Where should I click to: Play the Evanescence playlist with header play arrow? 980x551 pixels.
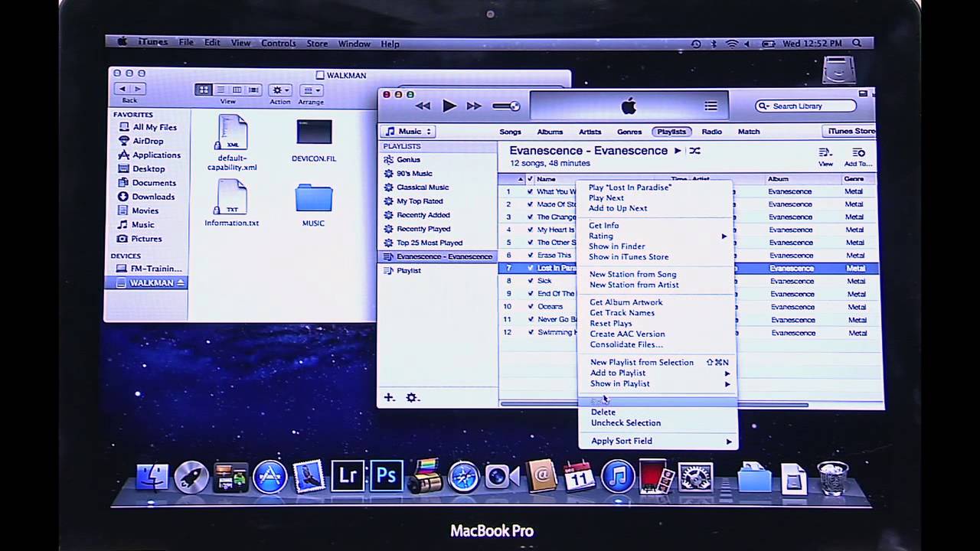[678, 151]
